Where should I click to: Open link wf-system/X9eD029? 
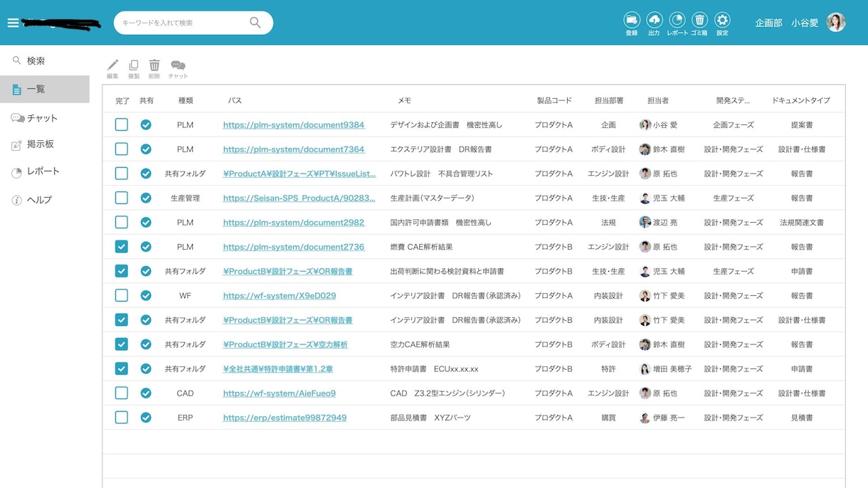click(x=280, y=295)
